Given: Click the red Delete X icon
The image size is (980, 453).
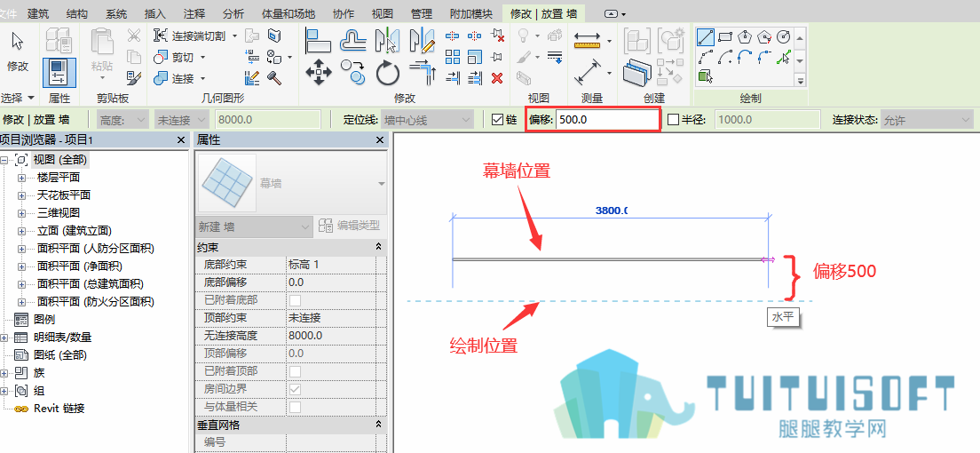Looking at the screenshot, I should [x=497, y=78].
